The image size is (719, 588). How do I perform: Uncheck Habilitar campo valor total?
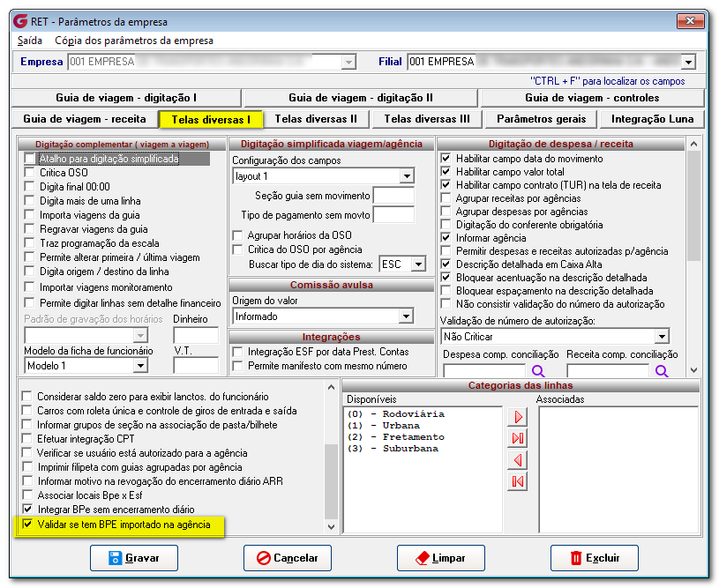coord(446,172)
